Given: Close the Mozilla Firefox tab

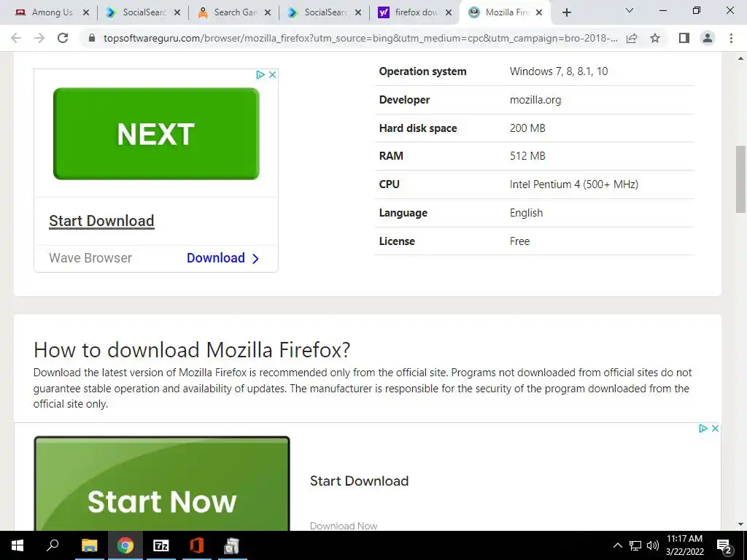Looking at the screenshot, I should click(539, 12).
